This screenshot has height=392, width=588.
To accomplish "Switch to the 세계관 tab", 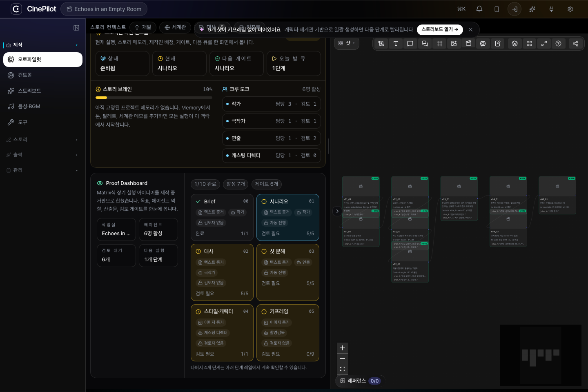I will click(x=175, y=27).
